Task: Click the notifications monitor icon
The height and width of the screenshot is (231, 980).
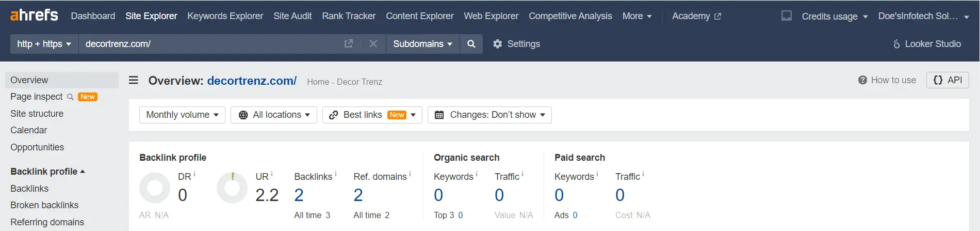Action: (x=787, y=16)
